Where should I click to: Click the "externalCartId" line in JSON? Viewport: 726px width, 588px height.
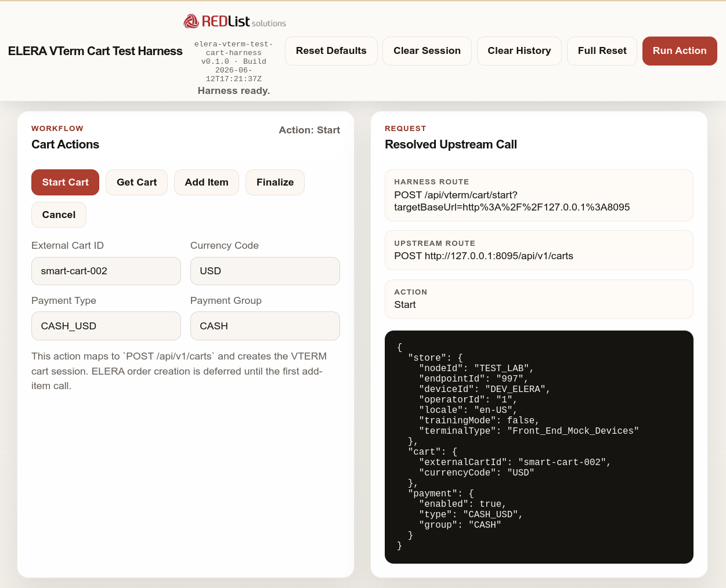click(x=515, y=462)
